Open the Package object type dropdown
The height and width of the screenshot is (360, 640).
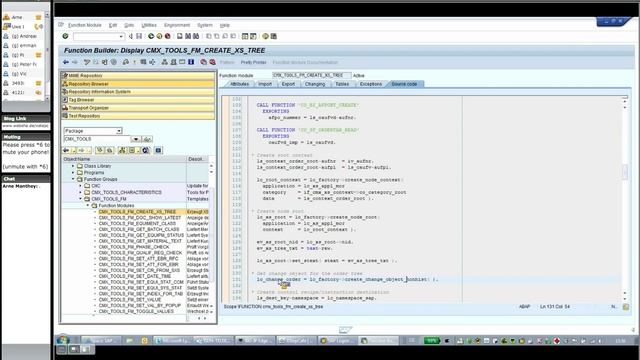(x=119, y=131)
